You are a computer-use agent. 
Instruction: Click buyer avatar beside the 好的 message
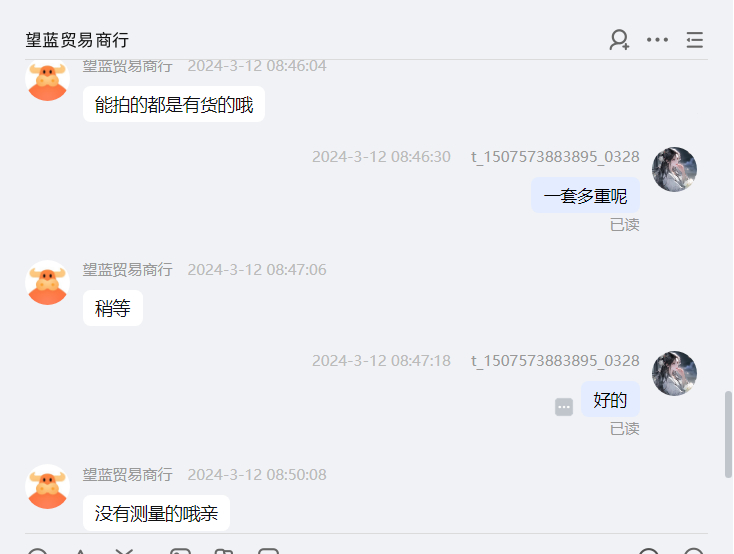pos(674,374)
